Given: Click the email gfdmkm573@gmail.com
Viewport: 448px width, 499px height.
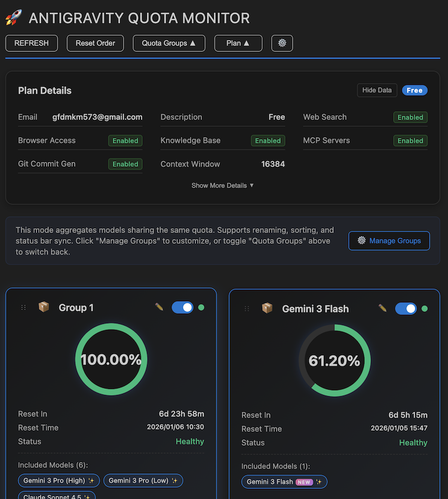Looking at the screenshot, I should [97, 117].
